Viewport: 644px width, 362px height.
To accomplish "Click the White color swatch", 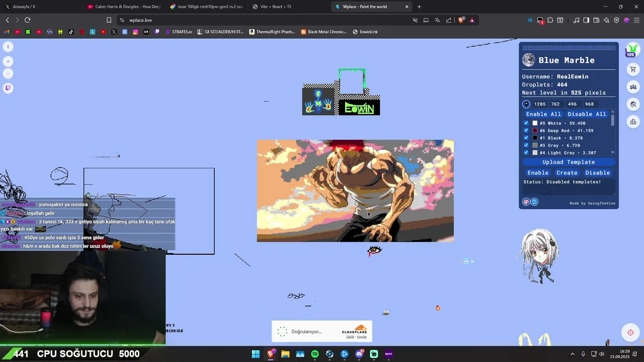I will point(535,123).
